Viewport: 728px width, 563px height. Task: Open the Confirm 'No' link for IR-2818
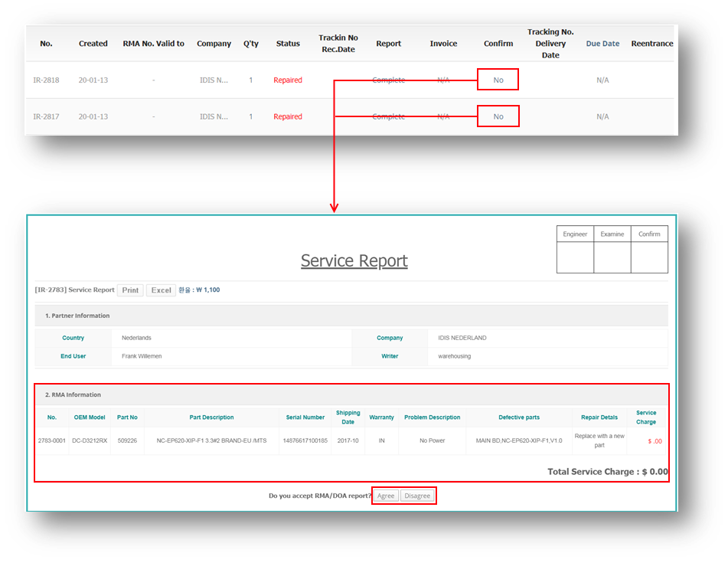[x=498, y=80]
